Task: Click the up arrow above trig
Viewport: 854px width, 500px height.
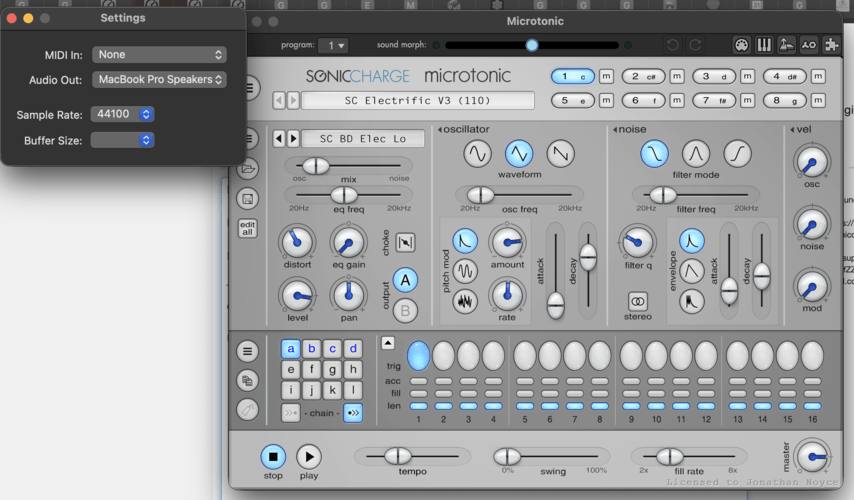Action: tap(387, 343)
